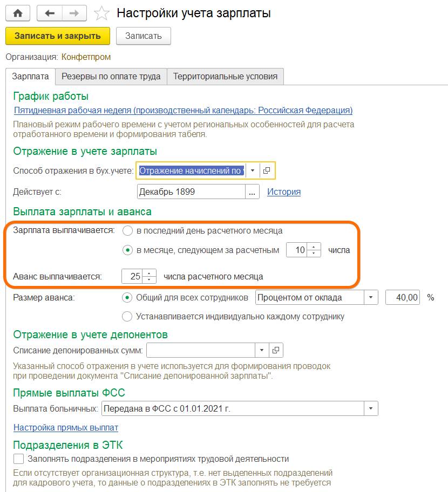Image resolution: width=448 pixels, height=492 pixels.
Task: Select 'Устанавливается индивидуально каждому сотруднику' option
Action: (x=127, y=316)
